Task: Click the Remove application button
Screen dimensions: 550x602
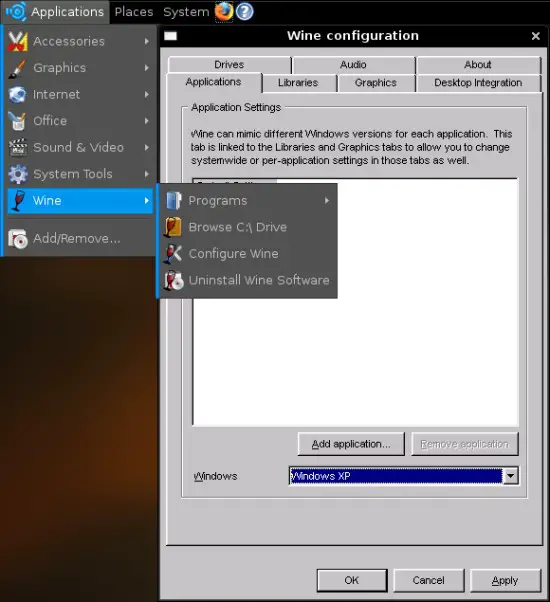Action: (x=464, y=444)
